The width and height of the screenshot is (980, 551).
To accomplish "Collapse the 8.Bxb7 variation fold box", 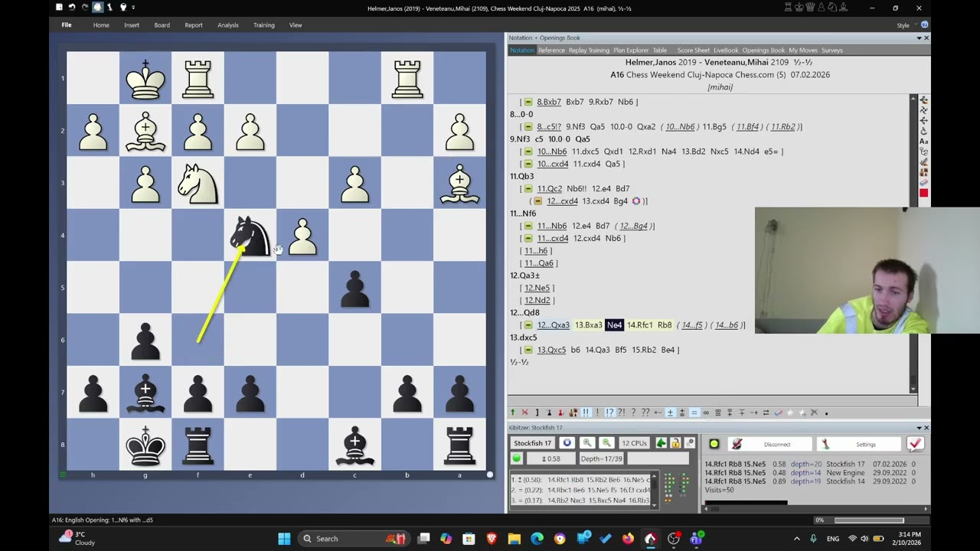I will (x=528, y=102).
